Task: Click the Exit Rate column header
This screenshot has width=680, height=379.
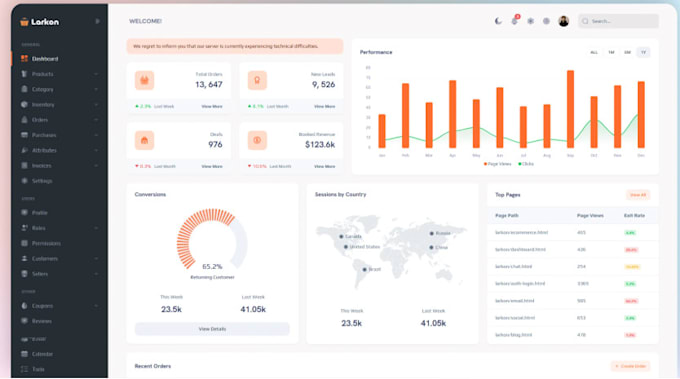Action: coord(634,216)
